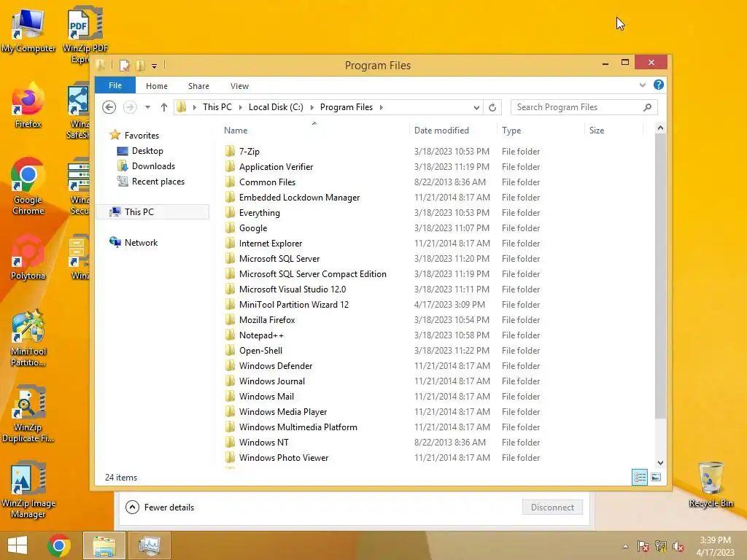Open the Share ribbon tab

(198, 86)
